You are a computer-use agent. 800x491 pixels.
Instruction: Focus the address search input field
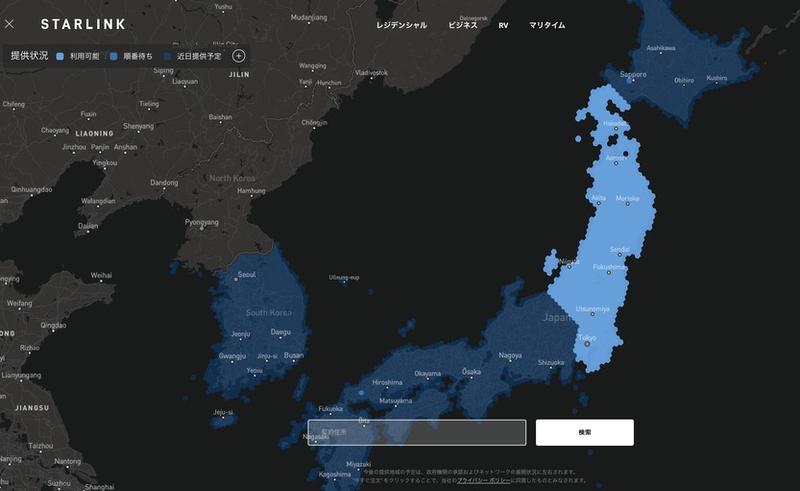(417, 432)
